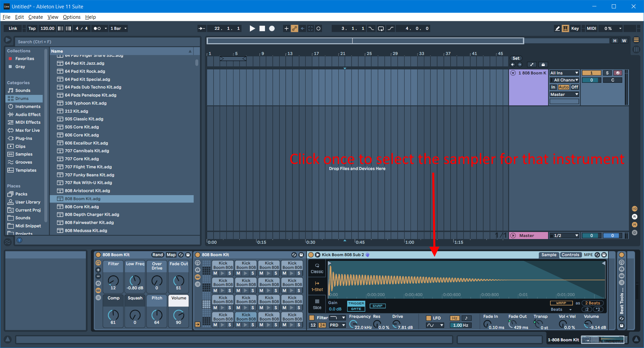Toggle the LFO enable box
The height and width of the screenshot is (348, 644).
(428, 318)
